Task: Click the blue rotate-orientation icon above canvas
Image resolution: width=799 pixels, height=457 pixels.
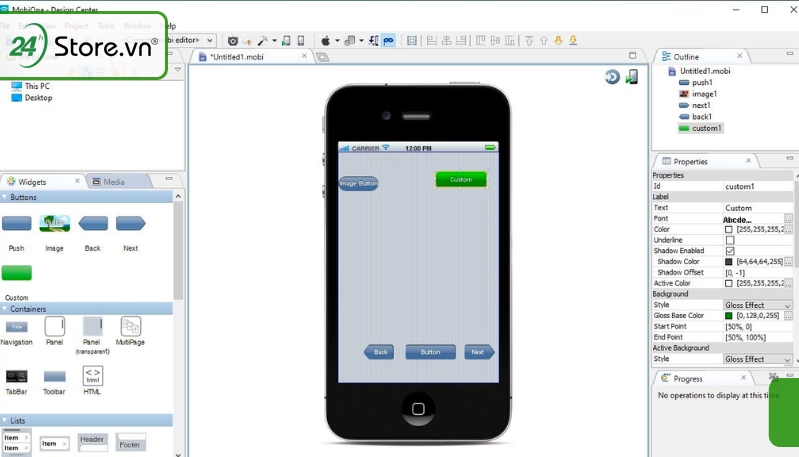Action: (x=612, y=77)
